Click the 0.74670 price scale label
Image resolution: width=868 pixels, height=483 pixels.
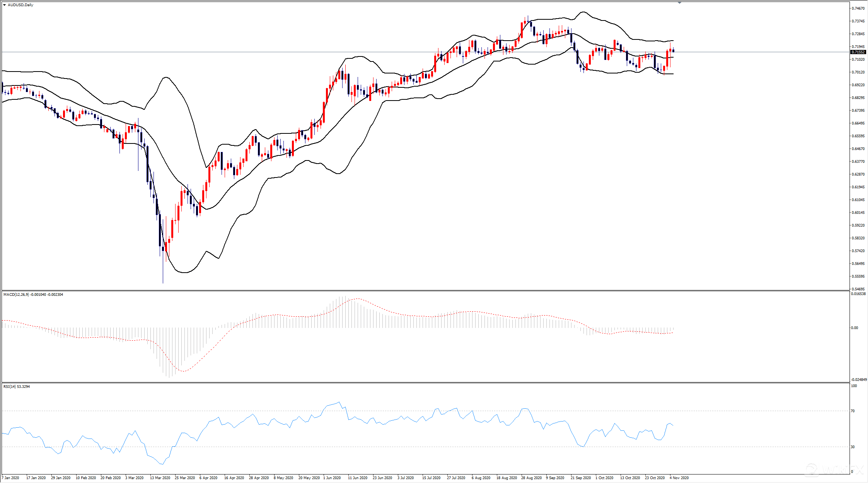(857, 9)
